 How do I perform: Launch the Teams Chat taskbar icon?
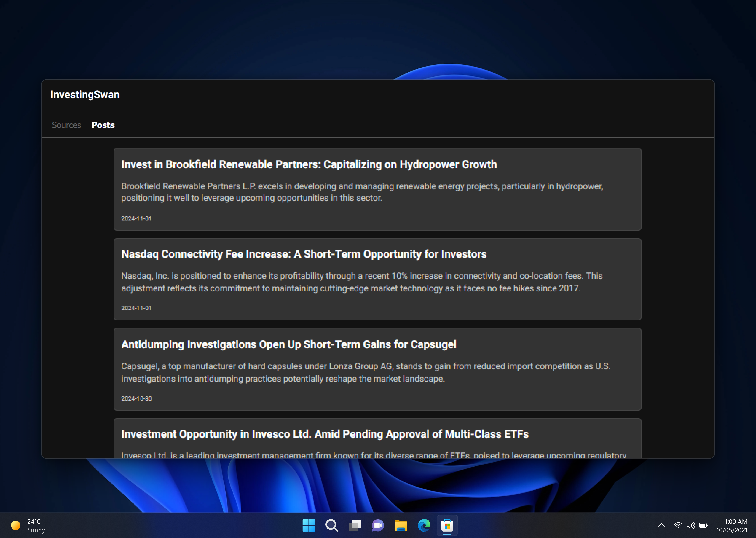378,525
